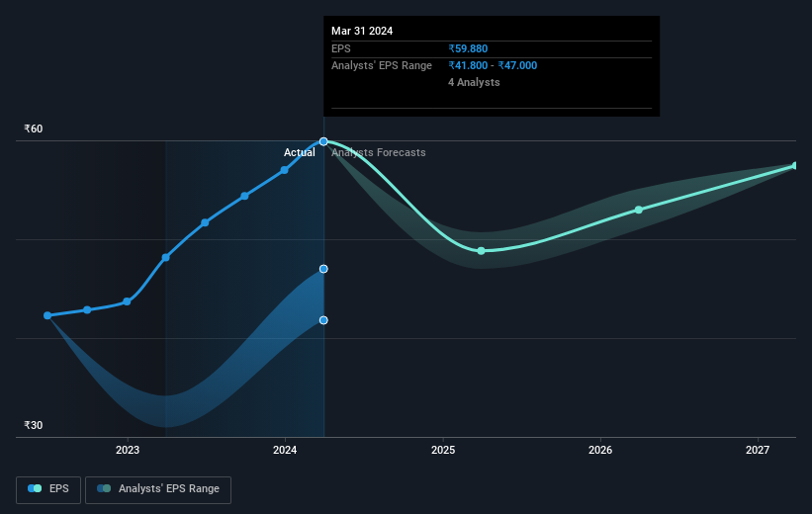Screen dimensions: 812x514
Task: Select the forecast EPS point just after 2026
Action: point(639,210)
